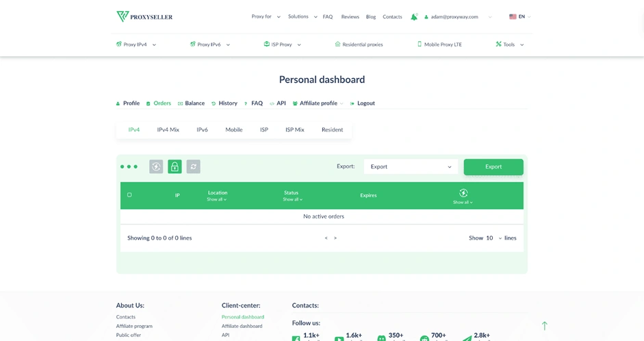Click the gray auto-renewal lightning icon

(156, 167)
